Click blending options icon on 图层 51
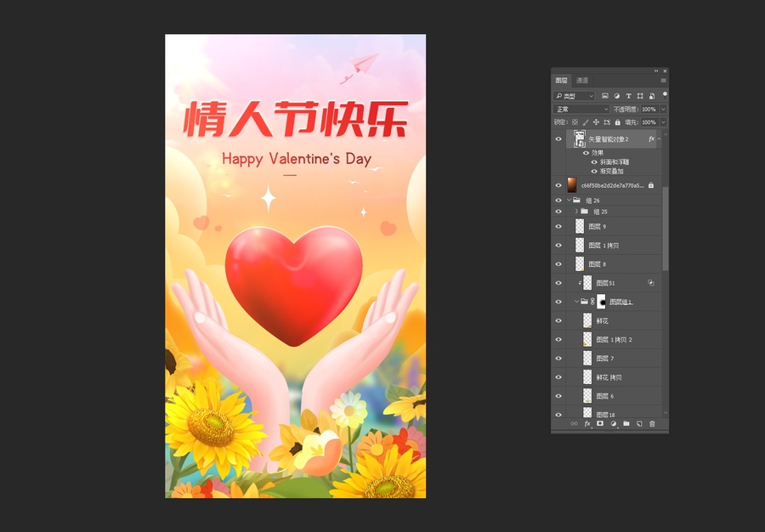This screenshot has width=765, height=532. pos(651,282)
